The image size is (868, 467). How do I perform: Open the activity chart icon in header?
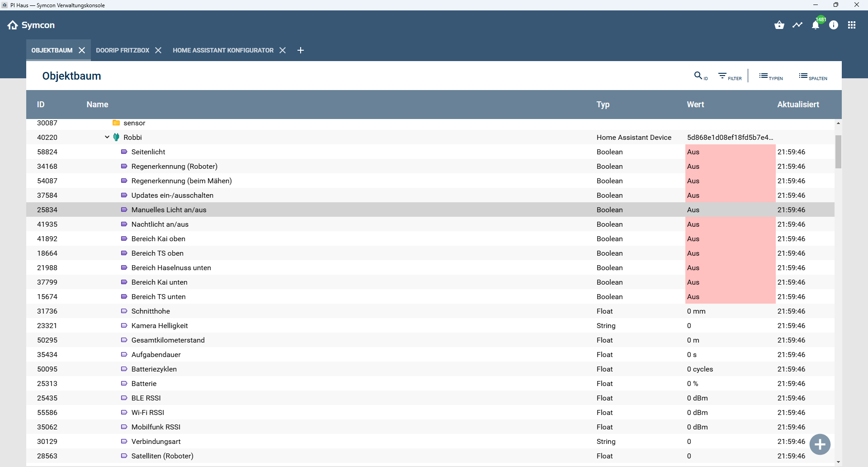point(797,25)
